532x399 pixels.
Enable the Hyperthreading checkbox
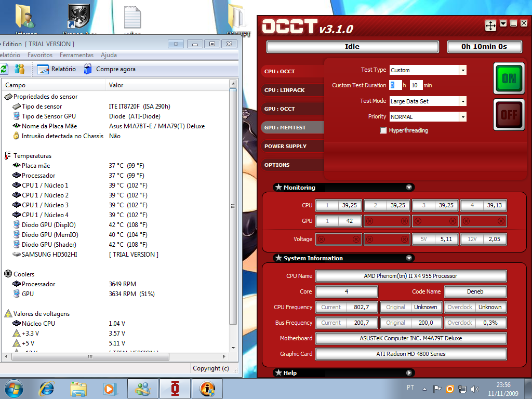(x=383, y=130)
